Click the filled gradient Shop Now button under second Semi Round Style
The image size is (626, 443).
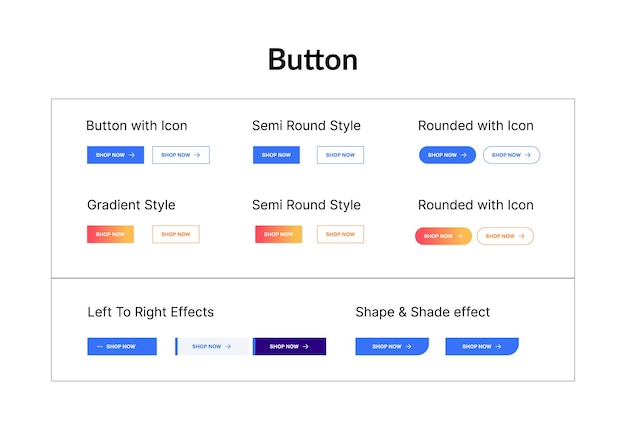tap(279, 234)
